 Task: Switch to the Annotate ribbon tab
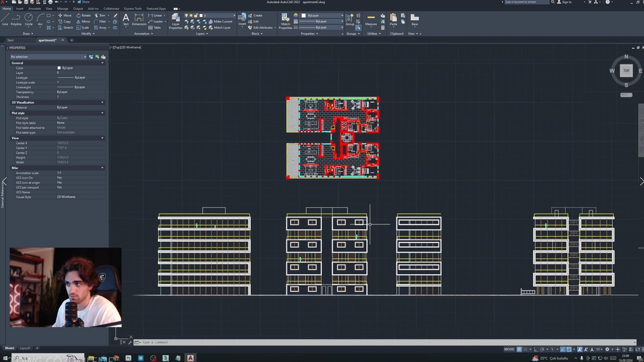coord(35,8)
